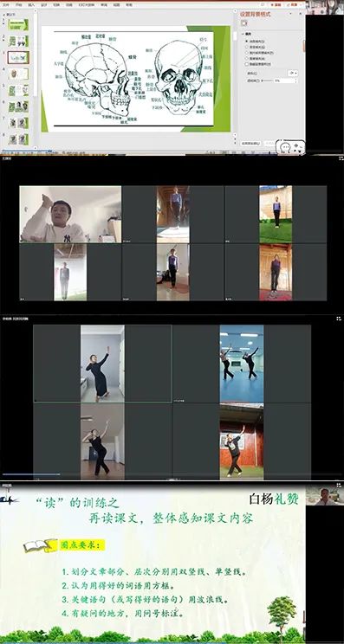Adjust the transparency slider

tap(267, 80)
